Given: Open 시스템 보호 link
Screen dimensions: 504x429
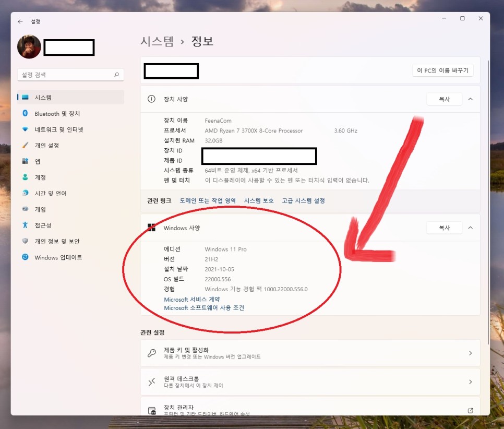Looking at the screenshot, I should point(259,201).
